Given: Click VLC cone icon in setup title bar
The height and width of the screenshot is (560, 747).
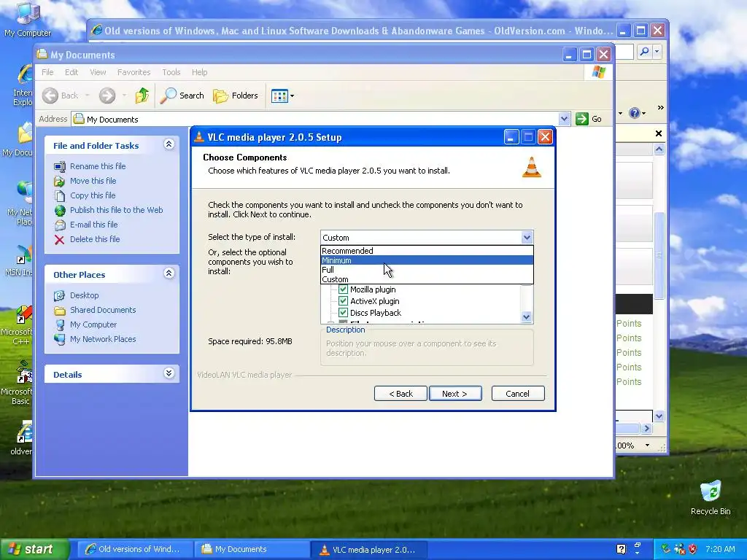Looking at the screenshot, I should tap(199, 137).
